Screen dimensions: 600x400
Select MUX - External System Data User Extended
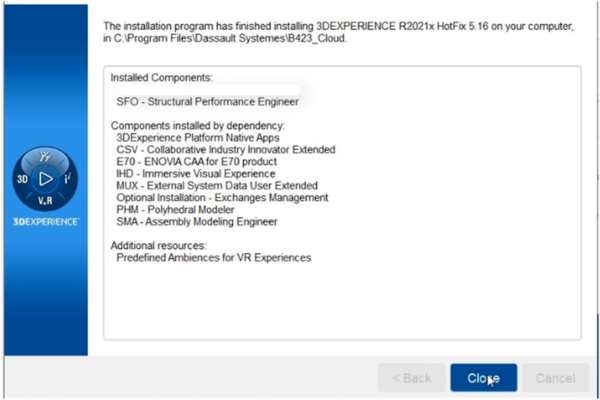tap(217, 185)
